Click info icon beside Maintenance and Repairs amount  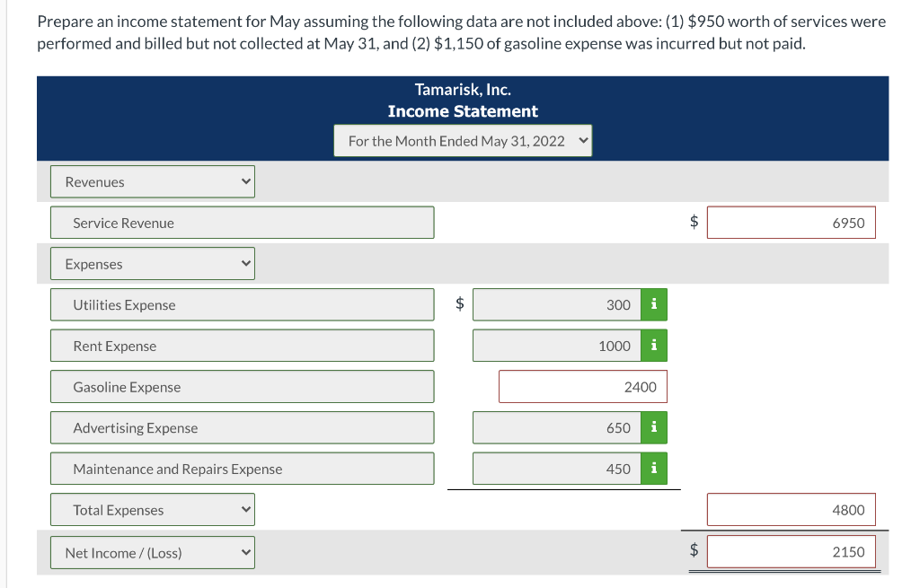654,469
